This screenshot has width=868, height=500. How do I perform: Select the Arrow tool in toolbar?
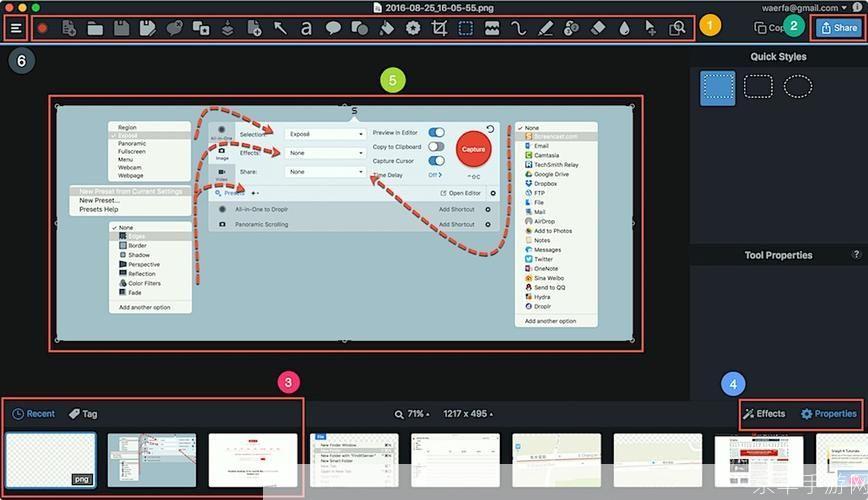pos(280,28)
